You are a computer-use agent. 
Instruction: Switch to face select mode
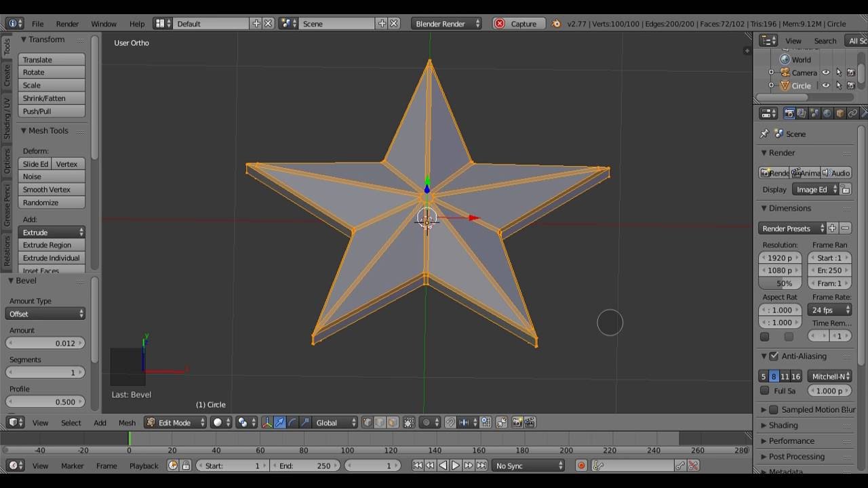point(392,422)
